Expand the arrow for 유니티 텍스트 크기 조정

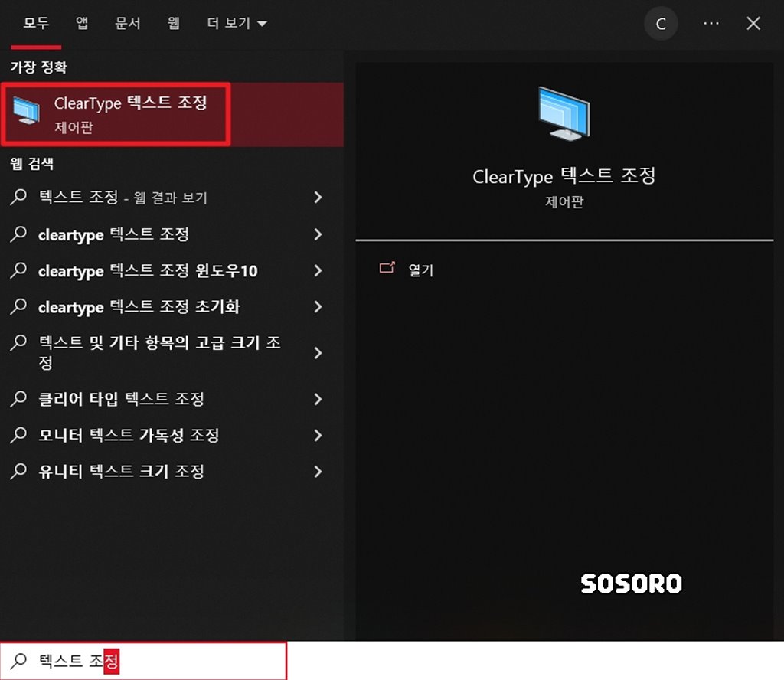(x=318, y=471)
